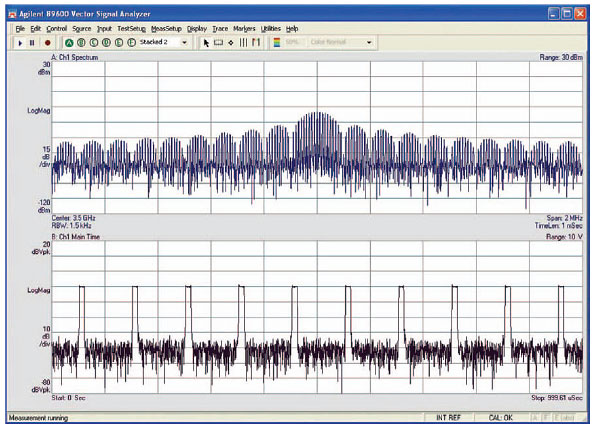Click the 'Start: 0 Sec' value
Screen dimensions: 596x430
(68, 398)
